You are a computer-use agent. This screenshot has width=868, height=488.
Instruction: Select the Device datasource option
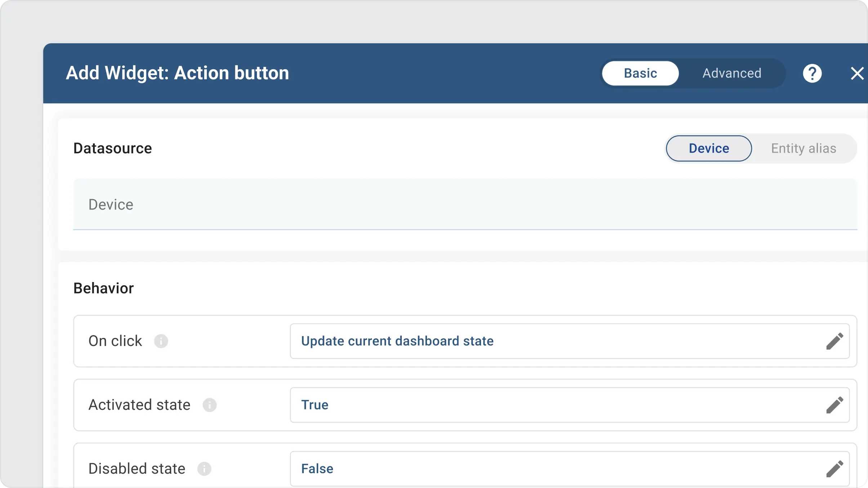point(708,148)
